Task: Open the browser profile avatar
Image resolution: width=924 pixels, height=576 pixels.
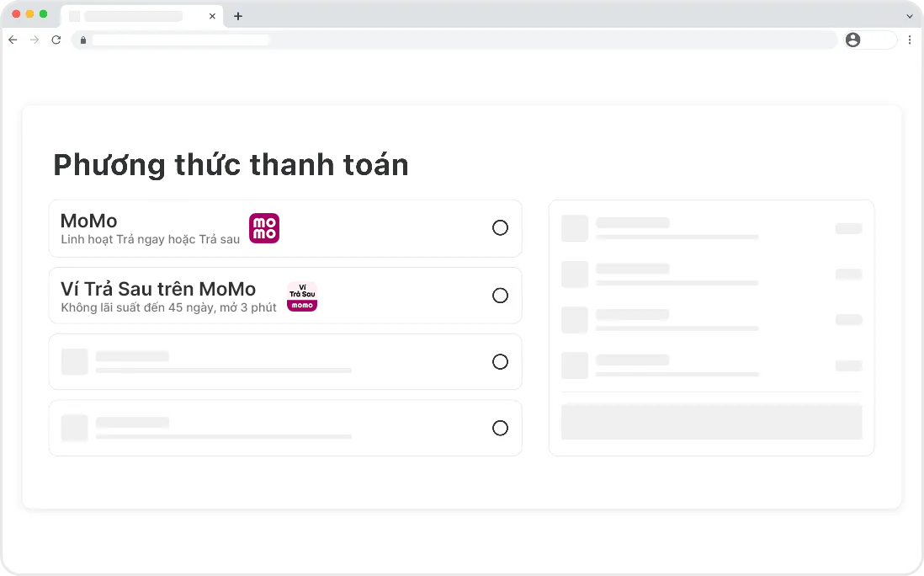Action: [853, 40]
